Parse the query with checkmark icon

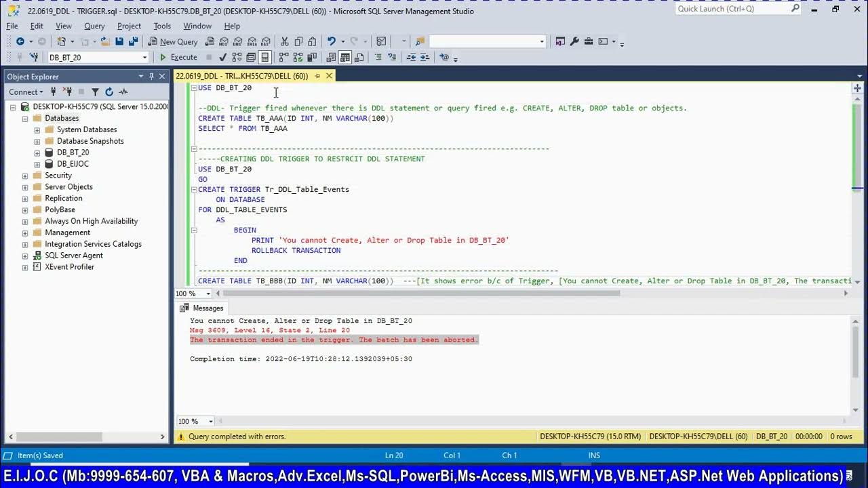pyautogui.click(x=222, y=58)
